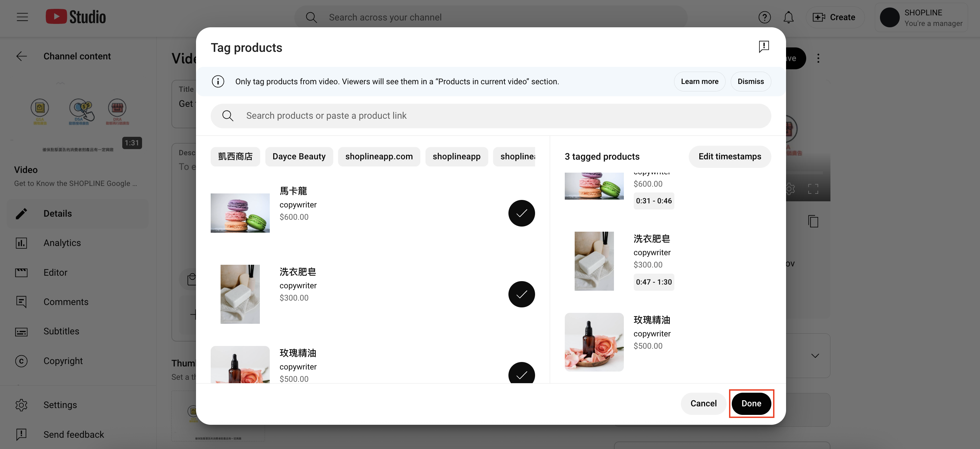Image resolution: width=980 pixels, height=449 pixels.
Task: Untag 洗衣肥皂 using its checkmark
Action: pos(521,294)
